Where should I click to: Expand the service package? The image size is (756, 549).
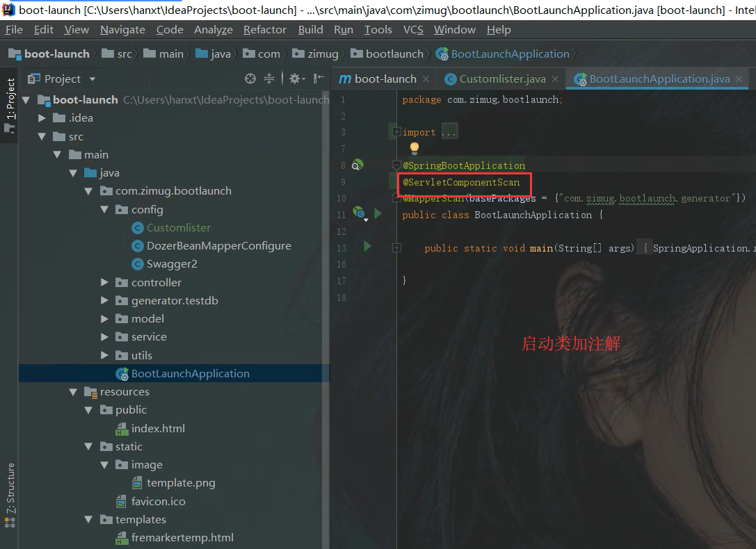tap(104, 337)
